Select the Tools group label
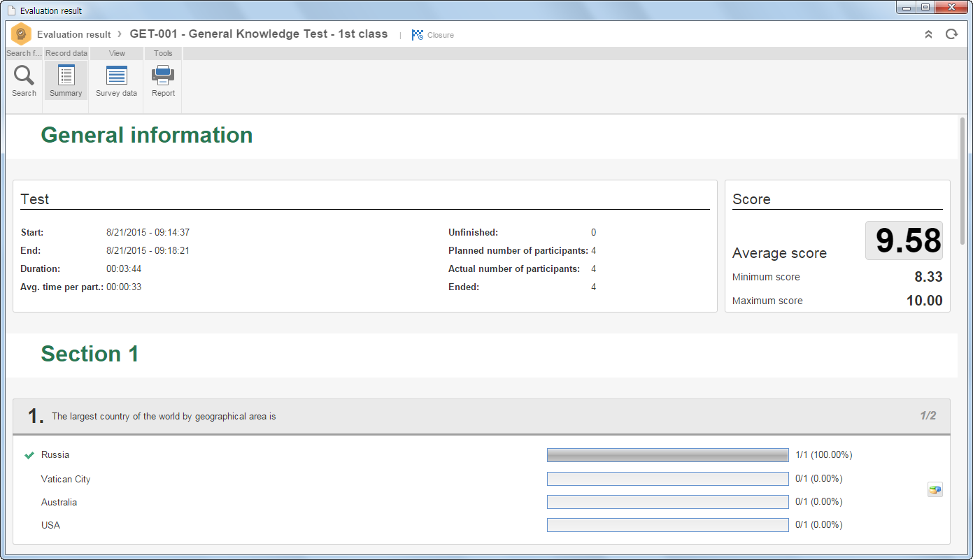The image size is (973, 560). click(163, 53)
